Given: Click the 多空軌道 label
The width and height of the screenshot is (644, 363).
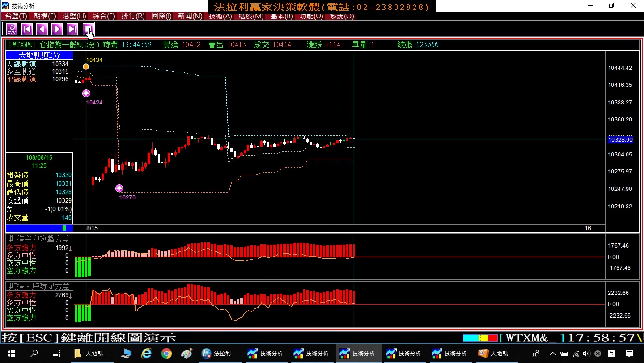Looking at the screenshot, I should pos(21,71).
